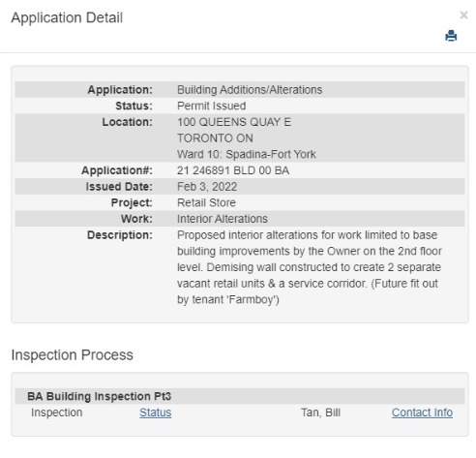Click the 100 QUEENS QUAY E address
476x458 pixels.
234,122
